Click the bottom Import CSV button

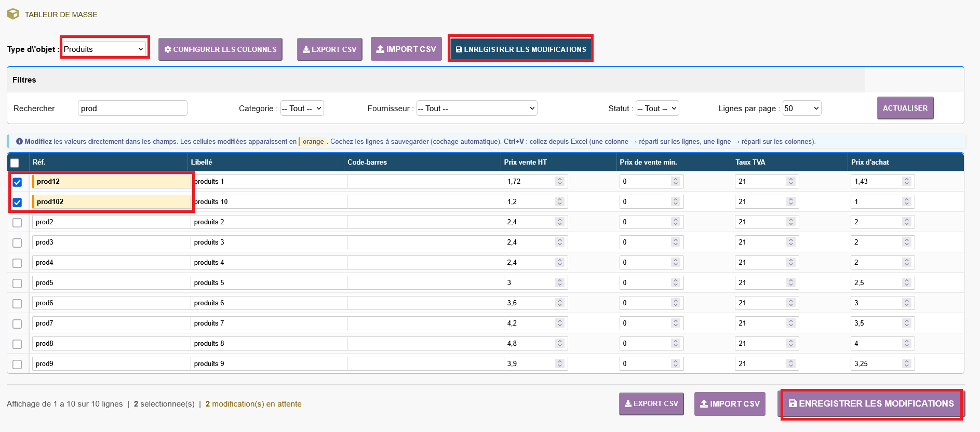pyautogui.click(x=730, y=403)
